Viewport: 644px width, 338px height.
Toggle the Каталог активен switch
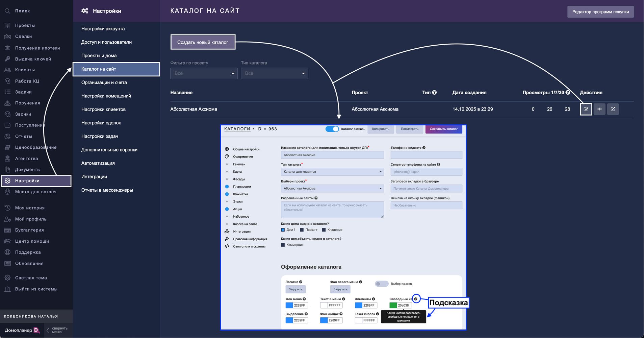click(x=332, y=129)
